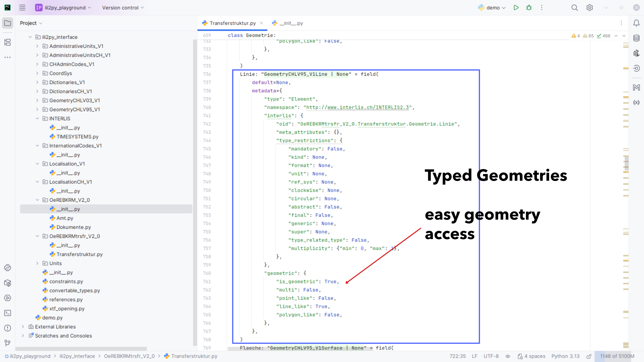Collapse the OeREBKRM_V2_0 folder

[x=37, y=200]
